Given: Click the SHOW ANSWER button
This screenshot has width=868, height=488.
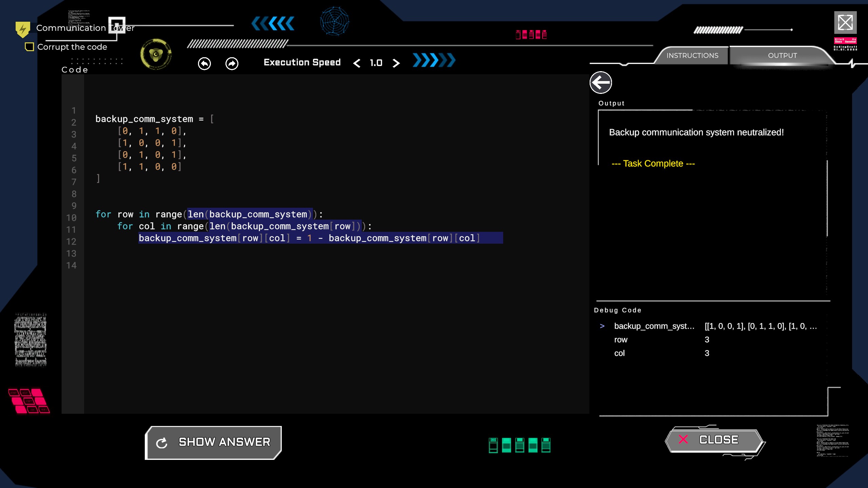Looking at the screenshot, I should [x=214, y=442].
